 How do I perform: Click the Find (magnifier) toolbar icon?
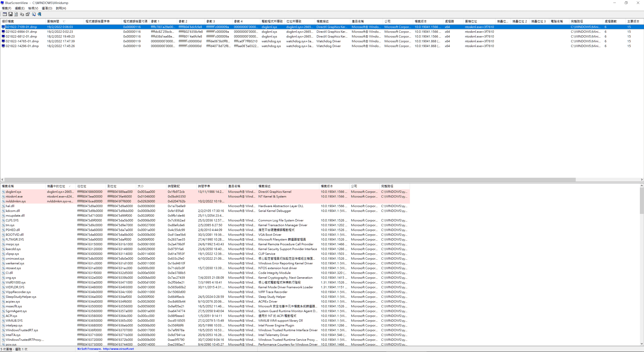click(34, 14)
